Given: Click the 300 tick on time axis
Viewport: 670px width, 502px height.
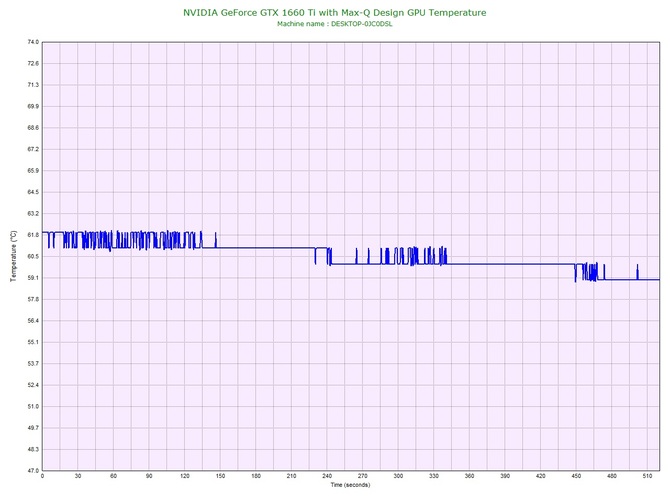Looking at the screenshot, I should tap(398, 476).
